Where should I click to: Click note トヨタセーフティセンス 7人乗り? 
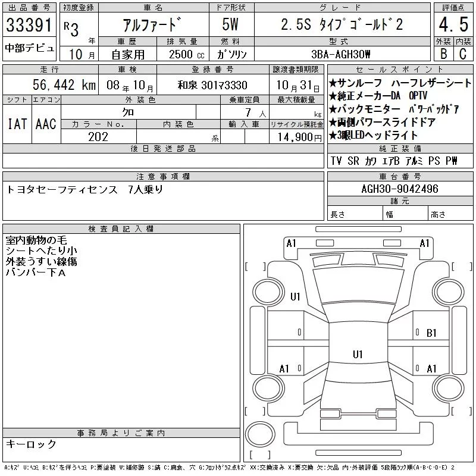84,189
